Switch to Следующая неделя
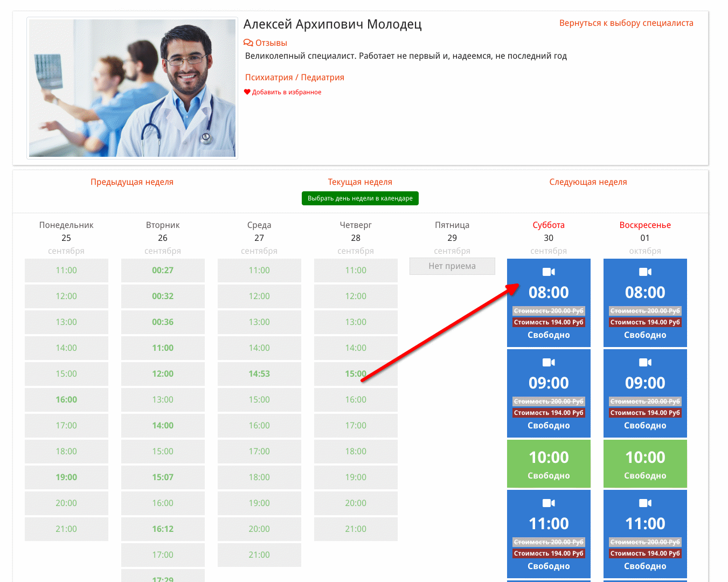This screenshot has height=582, width=728. coord(588,182)
